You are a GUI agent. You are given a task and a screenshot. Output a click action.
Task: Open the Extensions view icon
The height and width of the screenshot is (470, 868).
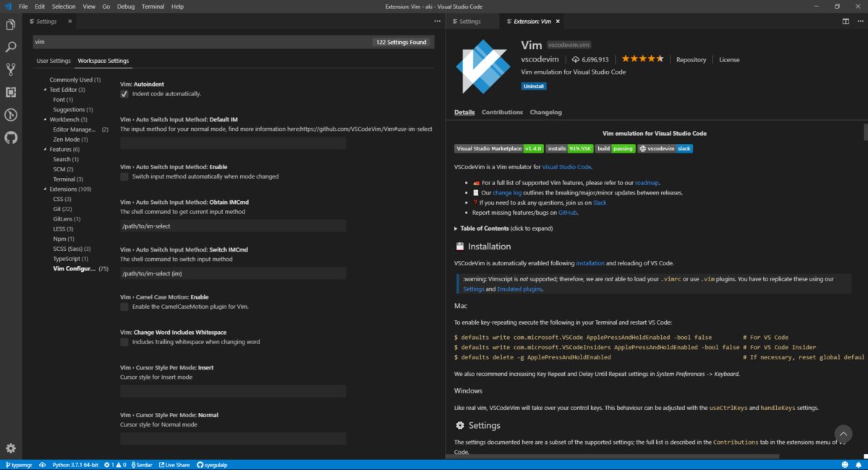(x=11, y=92)
